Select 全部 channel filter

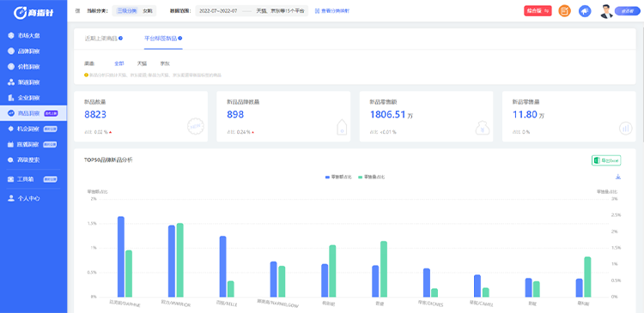(119, 63)
